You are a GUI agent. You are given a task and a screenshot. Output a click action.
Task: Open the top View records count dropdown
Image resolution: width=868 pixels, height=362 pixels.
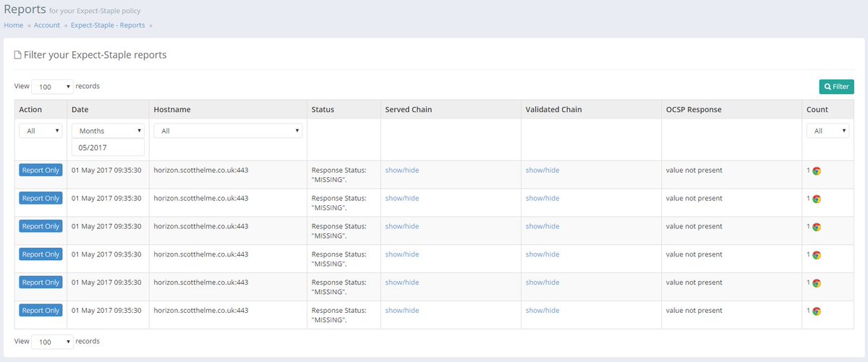click(x=53, y=87)
